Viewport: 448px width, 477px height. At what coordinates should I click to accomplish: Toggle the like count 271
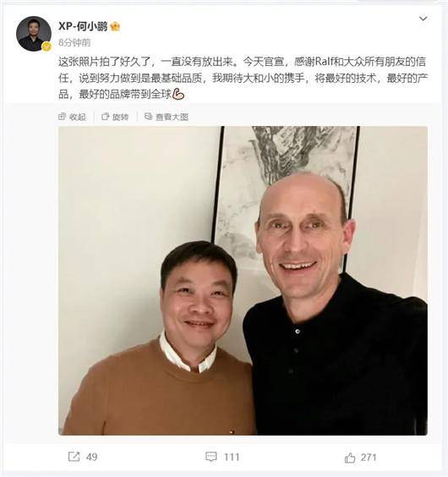point(369,458)
